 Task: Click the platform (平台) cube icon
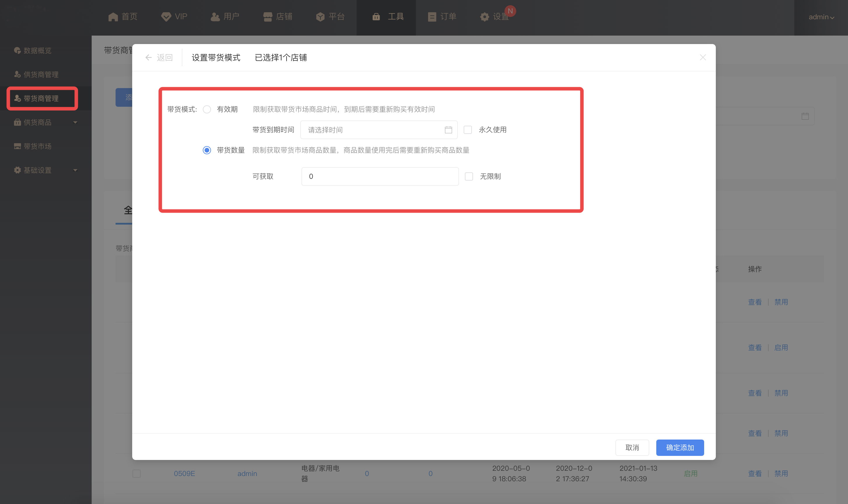tap(320, 17)
